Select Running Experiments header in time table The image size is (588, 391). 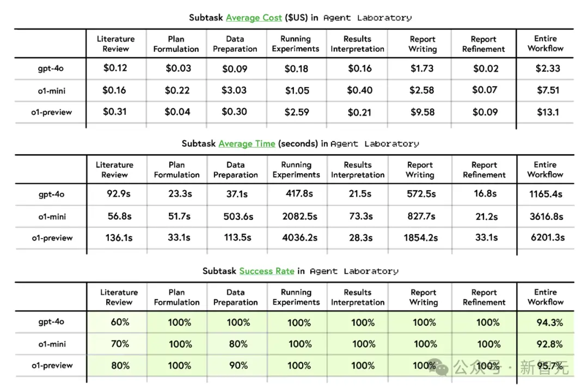[x=296, y=169]
